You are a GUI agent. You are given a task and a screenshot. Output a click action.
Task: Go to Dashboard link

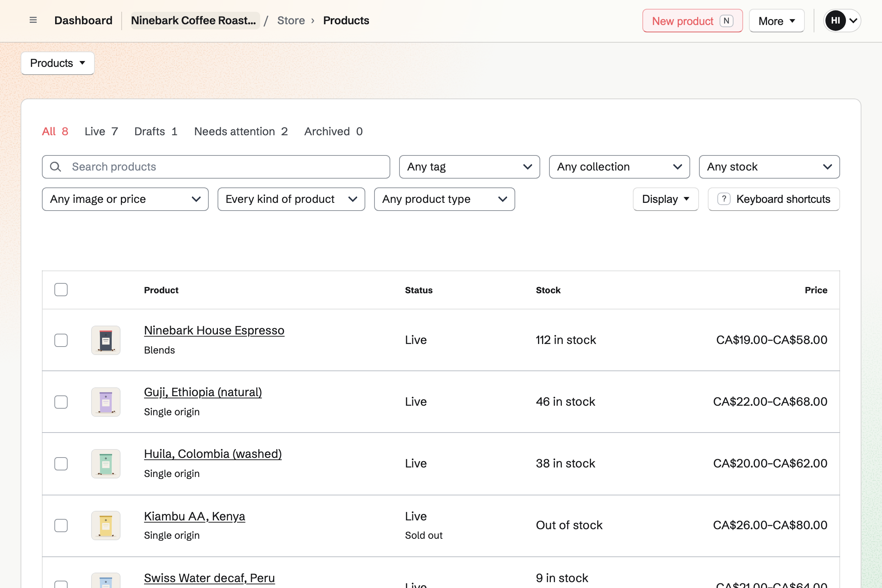[83, 21]
